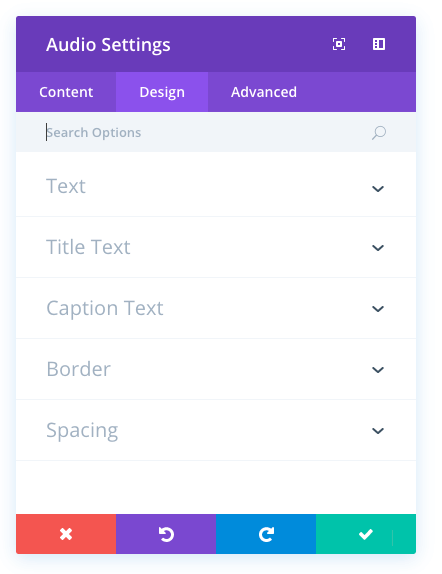Click the undo arrow icon
Screen dimensions: 442x574
coord(166,534)
